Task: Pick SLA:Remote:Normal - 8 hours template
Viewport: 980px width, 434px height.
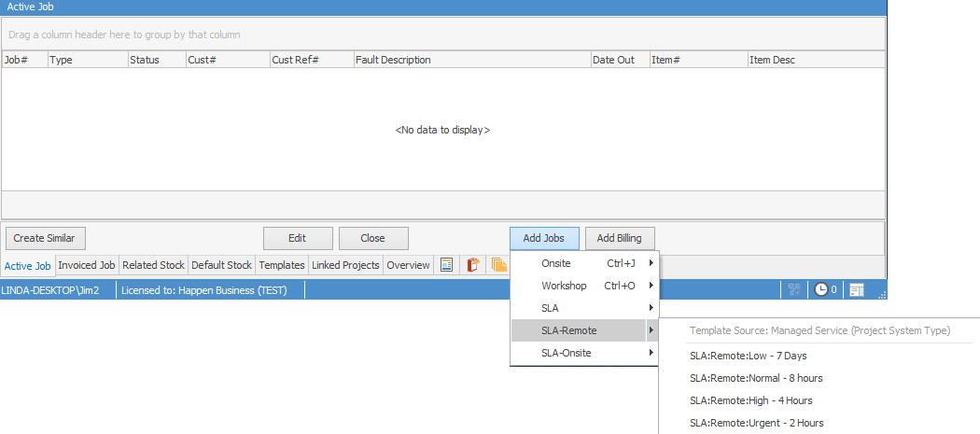Action: pos(756,378)
